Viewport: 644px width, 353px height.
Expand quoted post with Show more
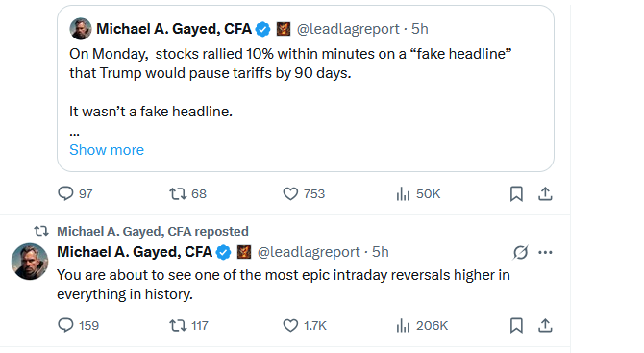point(107,150)
